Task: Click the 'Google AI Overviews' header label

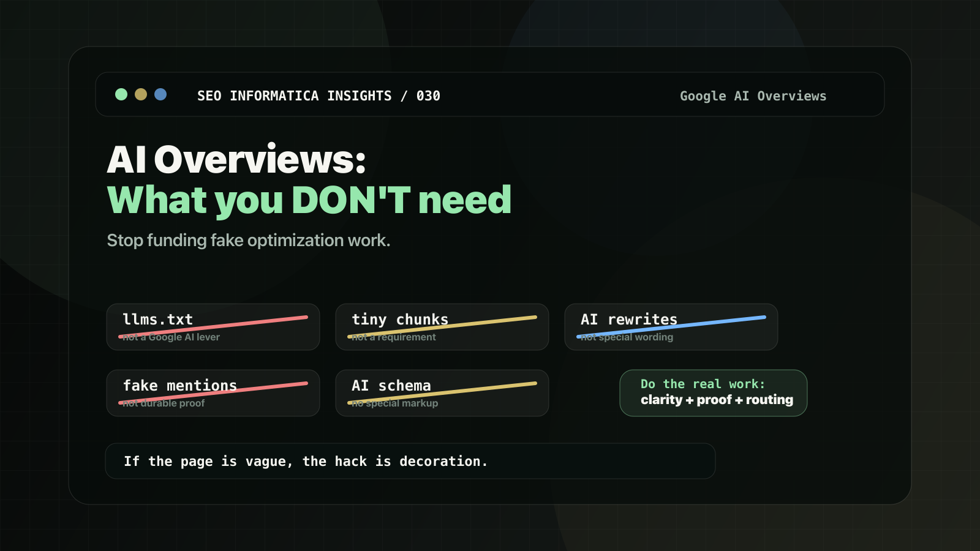Action: point(753,96)
